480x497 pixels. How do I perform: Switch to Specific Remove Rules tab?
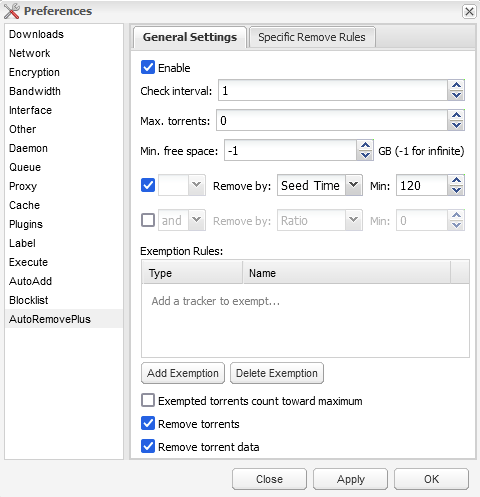point(312,37)
